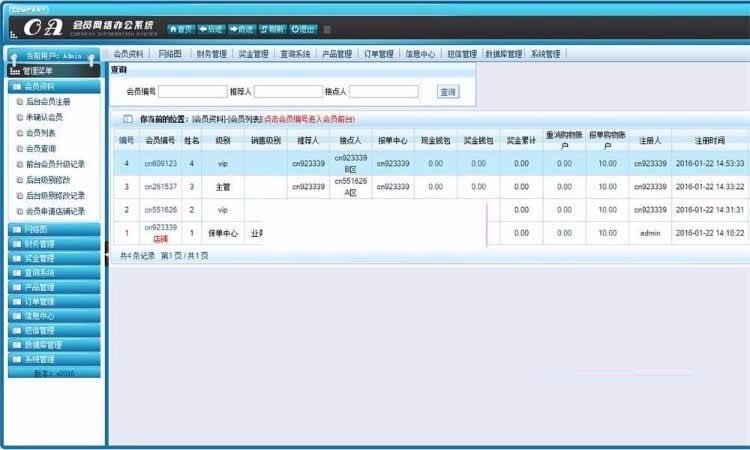
Task: Click the OA system logo
Action: 48,28
